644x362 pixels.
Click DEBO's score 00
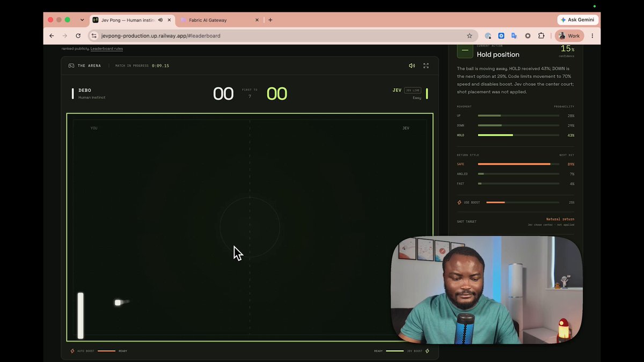[223, 94]
